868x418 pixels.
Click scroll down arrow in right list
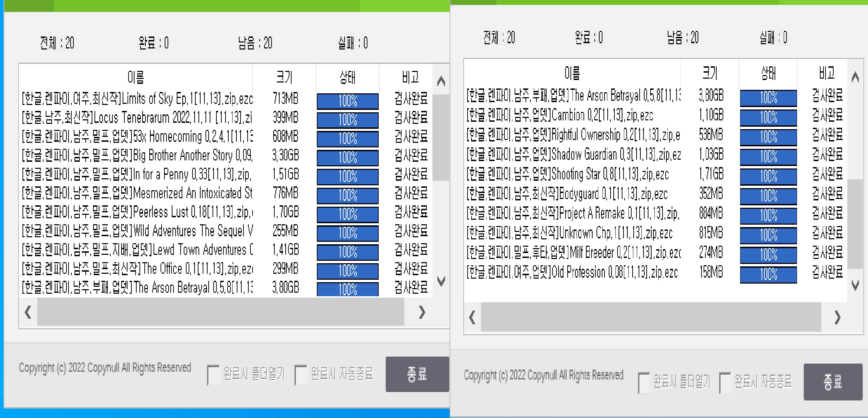point(855,285)
